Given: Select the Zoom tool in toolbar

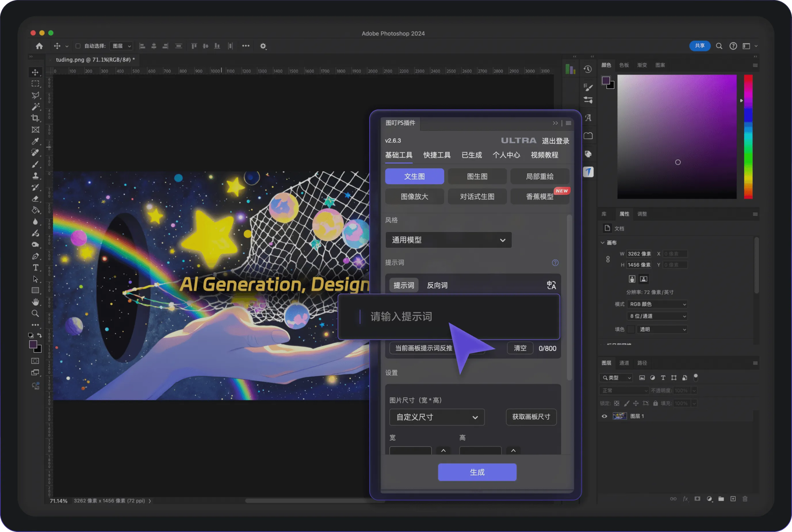Looking at the screenshot, I should 35,313.
